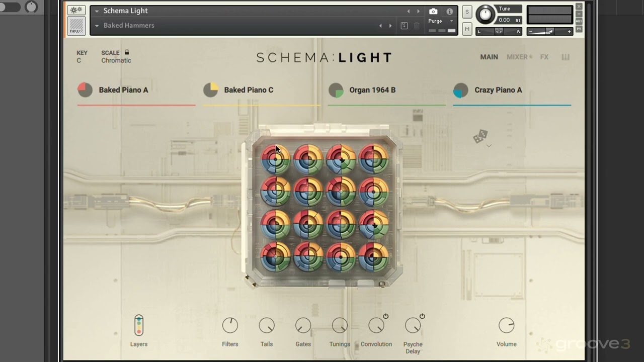The height and width of the screenshot is (362, 644).
Task: Click the Baked Piano C yellow pie icon
Action: (210, 90)
